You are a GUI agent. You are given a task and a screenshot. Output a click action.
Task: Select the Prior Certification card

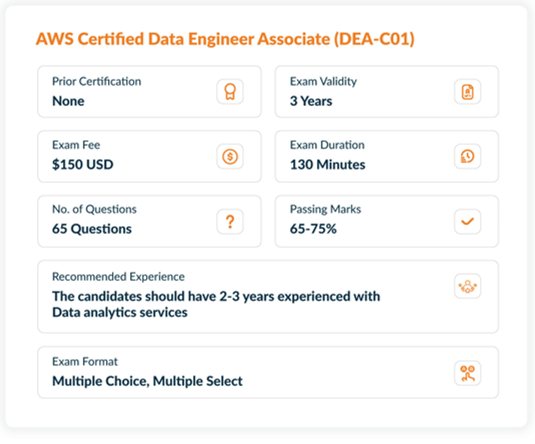[149, 92]
